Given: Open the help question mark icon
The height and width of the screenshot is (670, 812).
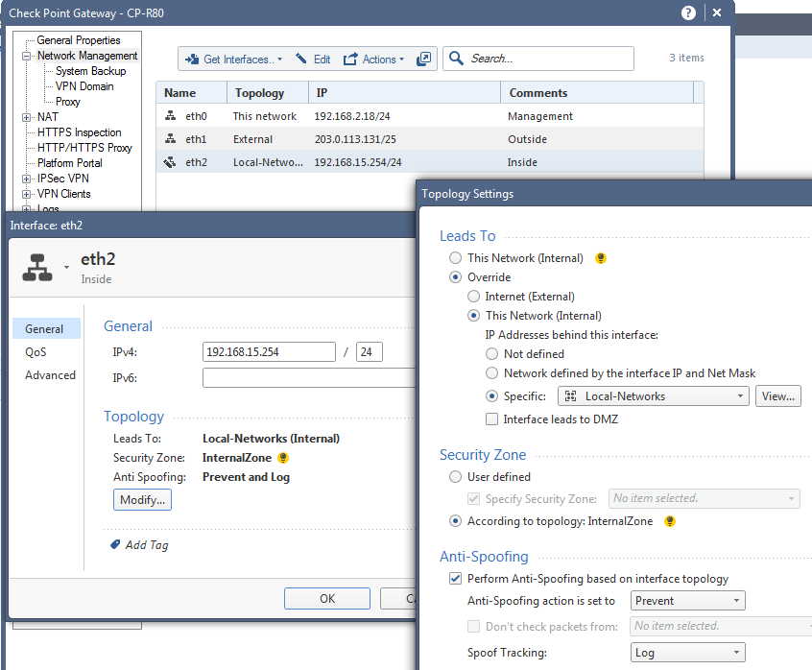Looking at the screenshot, I should pyautogui.click(x=688, y=12).
